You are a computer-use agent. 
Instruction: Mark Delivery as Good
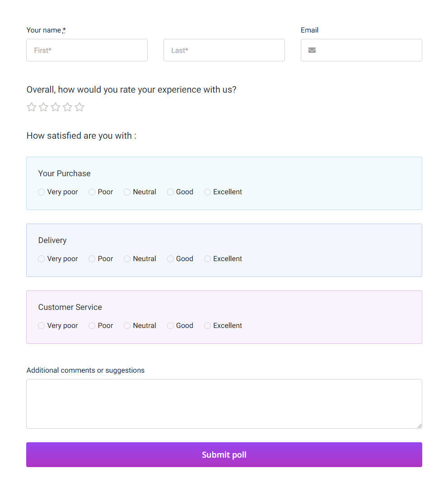(x=171, y=259)
